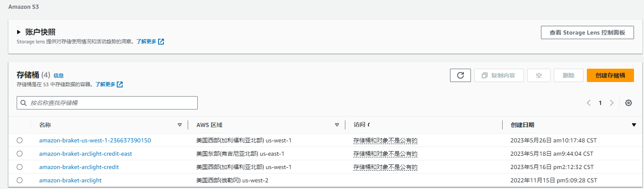The image size is (644, 189).
Task: Sort by 创建日期 column arrow
Action: point(634,125)
